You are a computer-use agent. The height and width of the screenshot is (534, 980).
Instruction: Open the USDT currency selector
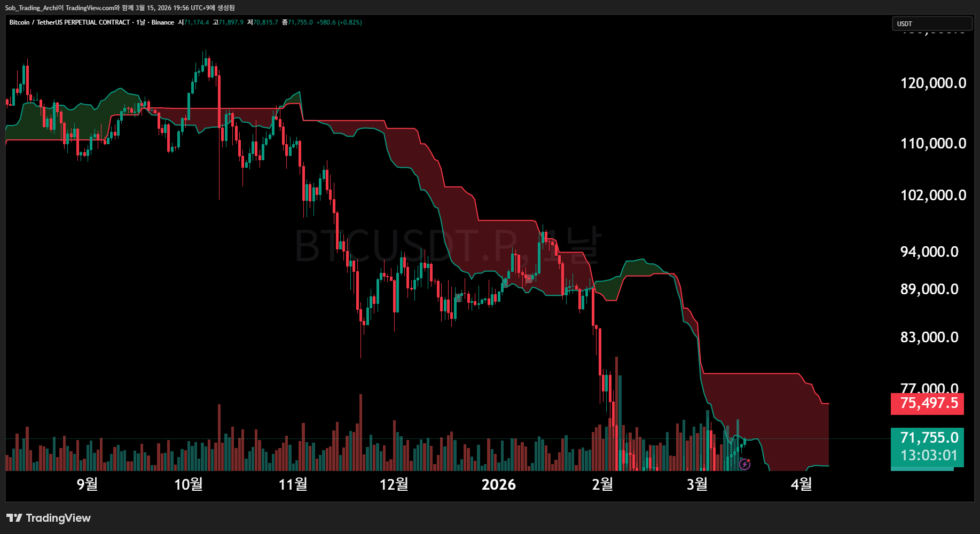coord(932,23)
